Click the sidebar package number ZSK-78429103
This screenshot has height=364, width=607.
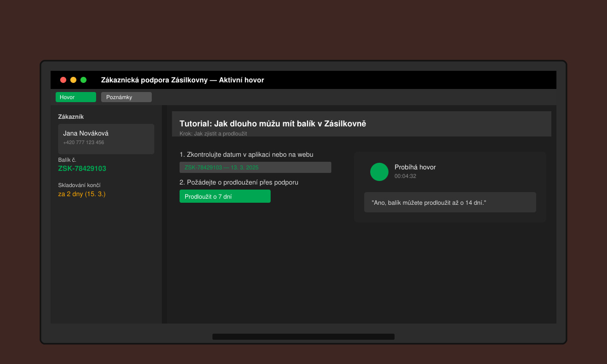82,168
